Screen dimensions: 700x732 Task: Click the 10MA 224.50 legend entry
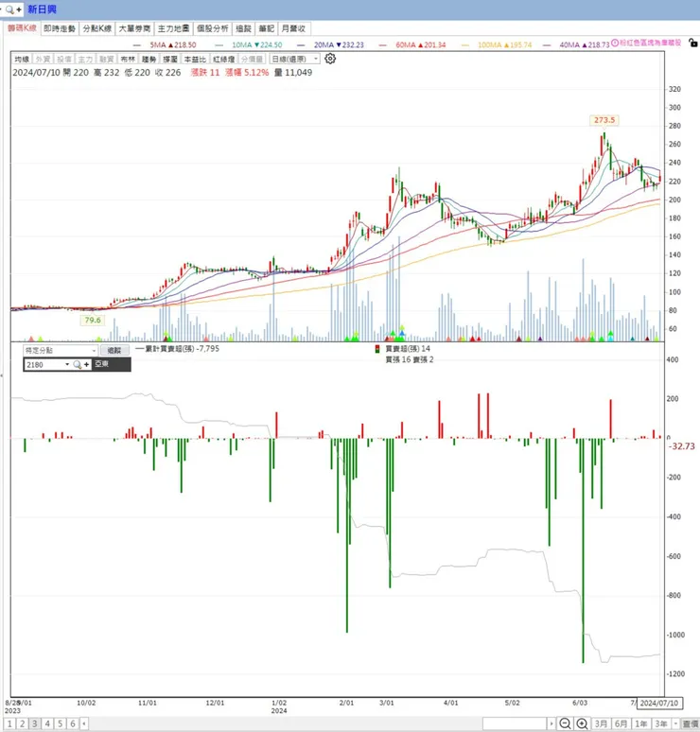[249, 44]
